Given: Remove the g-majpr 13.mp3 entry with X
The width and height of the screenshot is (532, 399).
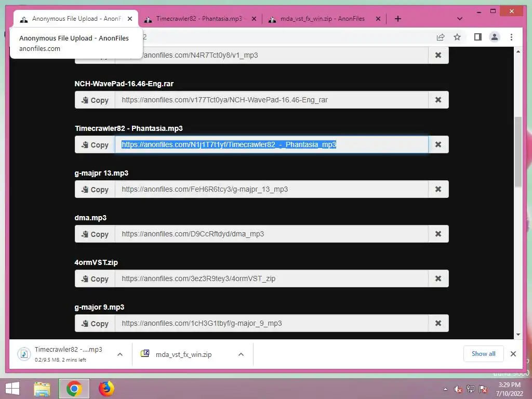Looking at the screenshot, I should coord(438,189).
